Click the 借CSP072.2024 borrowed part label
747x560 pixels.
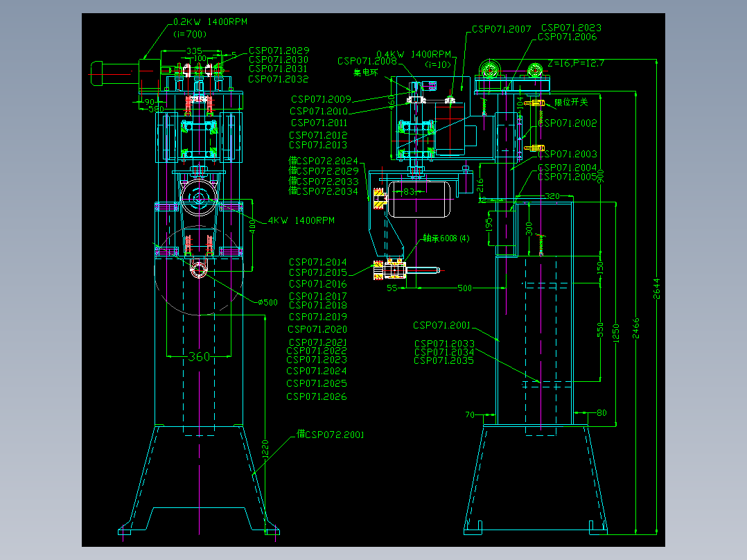tap(323, 161)
